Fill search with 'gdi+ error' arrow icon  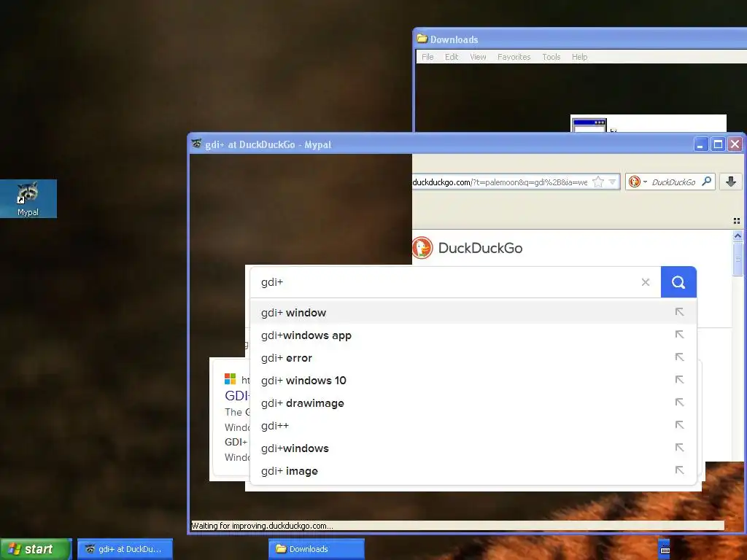click(679, 357)
